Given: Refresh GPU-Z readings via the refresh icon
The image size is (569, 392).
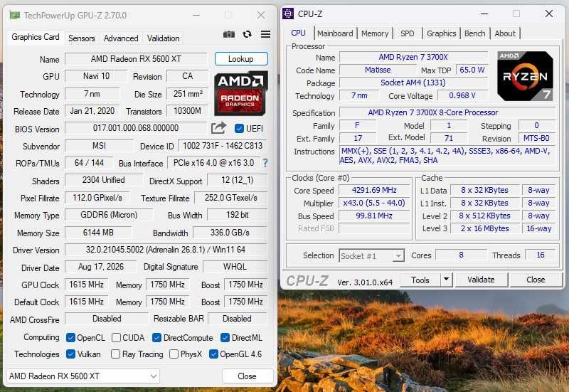Looking at the screenshot, I should coord(247,34).
